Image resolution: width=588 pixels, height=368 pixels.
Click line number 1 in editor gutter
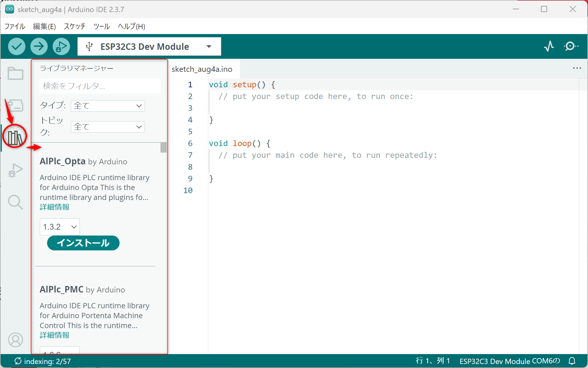coord(190,84)
